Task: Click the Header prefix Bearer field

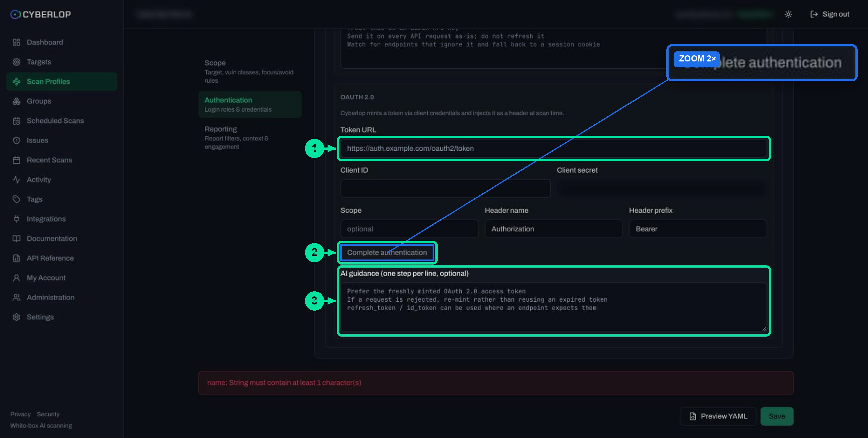Action: (x=698, y=229)
